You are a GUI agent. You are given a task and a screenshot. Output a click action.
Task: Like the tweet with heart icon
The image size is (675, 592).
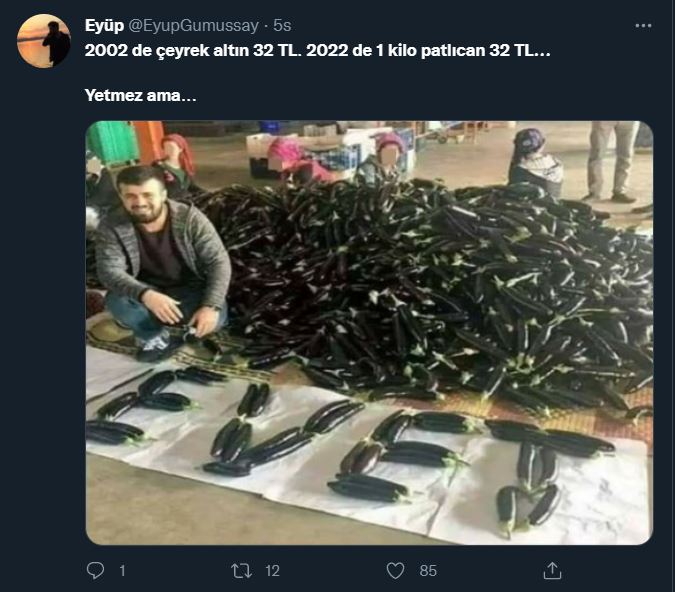(395, 570)
